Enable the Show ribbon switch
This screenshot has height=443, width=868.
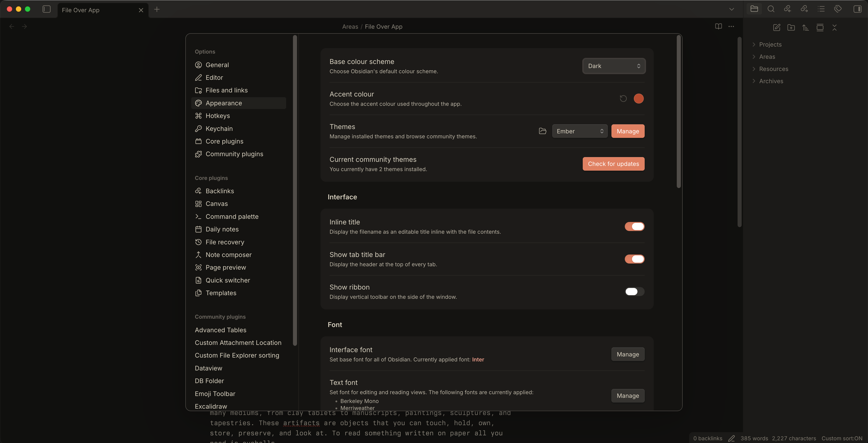point(634,291)
